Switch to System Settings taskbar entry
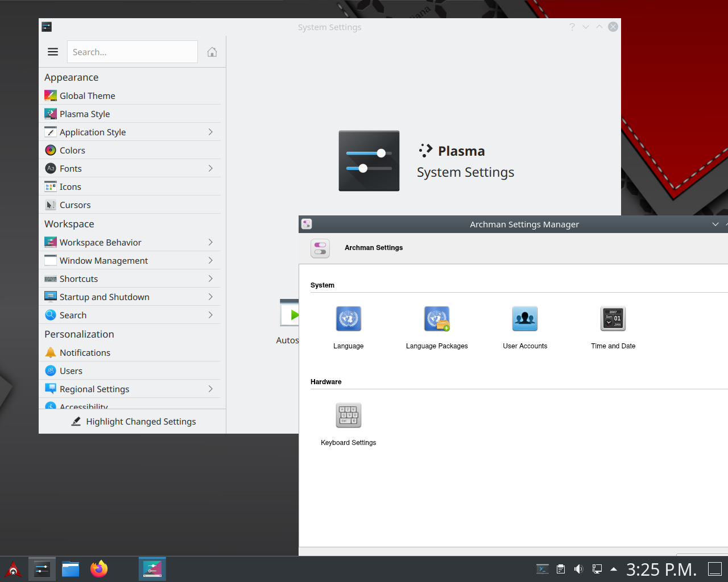This screenshot has width=728, height=582. 42,569
